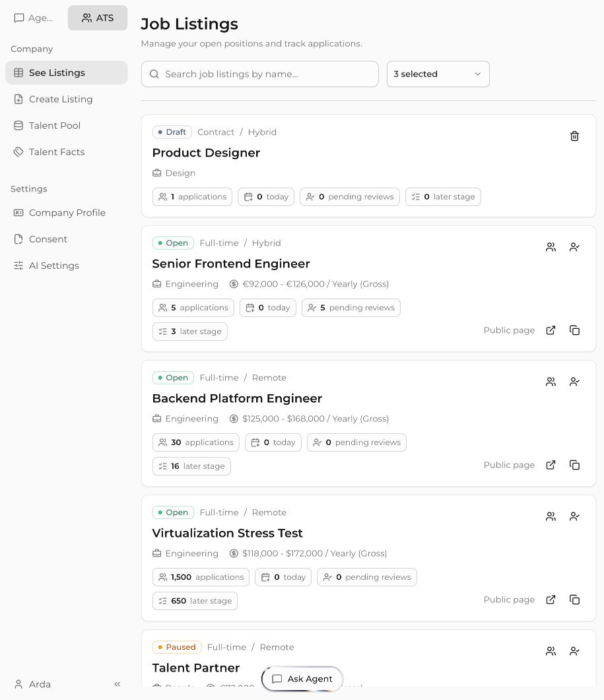Click the Paused status badge on Talent Partner
Image resolution: width=604 pixels, height=700 pixels.
177,647
